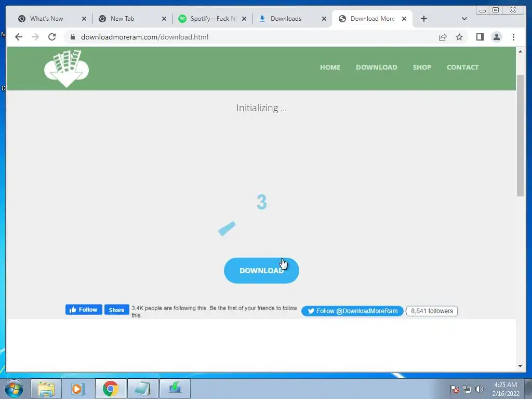Image resolution: width=532 pixels, height=399 pixels.
Task: Switch to the Spotify tab
Action: (x=212, y=19)
